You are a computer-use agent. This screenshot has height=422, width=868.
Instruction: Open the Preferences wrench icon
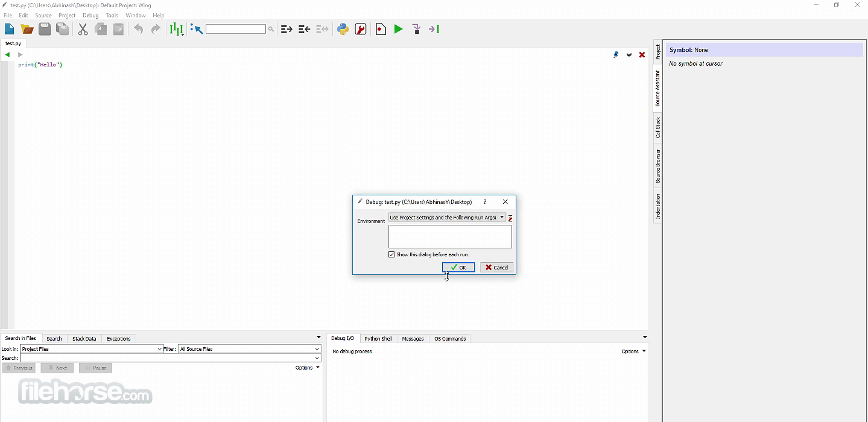coord(361,29)
